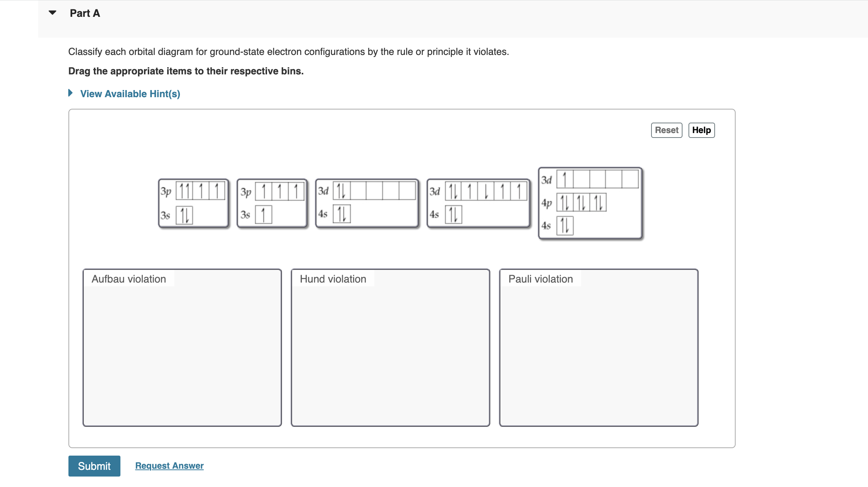Open Request Answer link
868x487 pixels.
[x=169, y=466]
